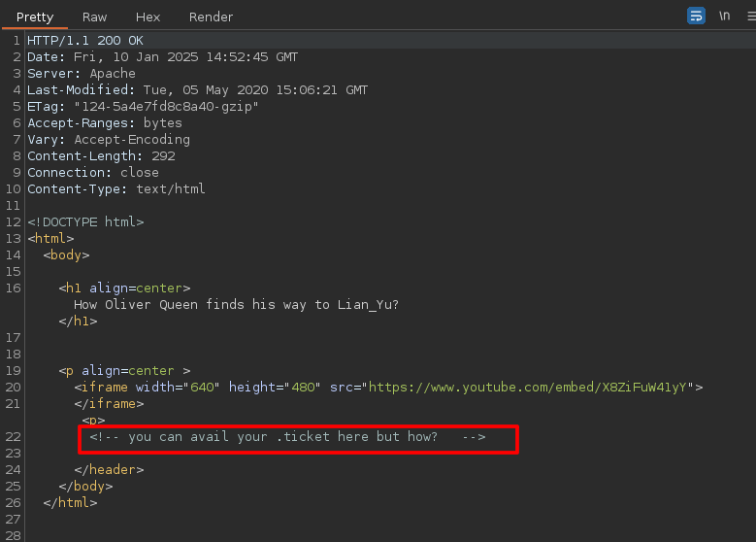Click the ETag header value
Screen dimensions: 756x542
tap(166, 107)
